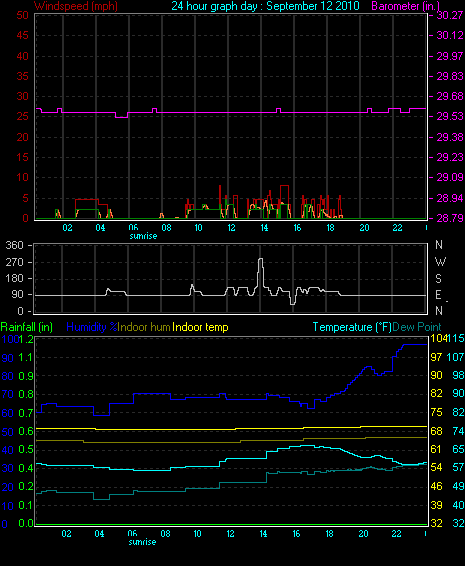
Task: Click the sunrise marker under top graph
Action: (x=143, y=236)
